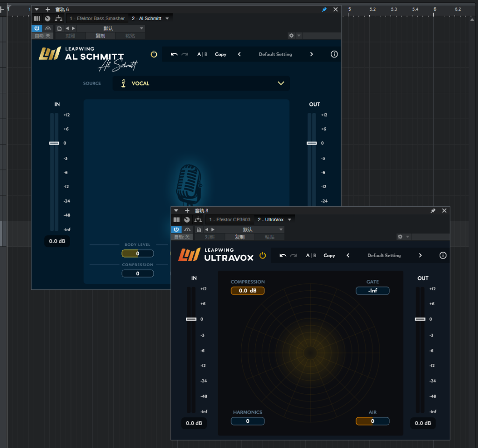
Task: Toggle A|B compare in UltraVox
Action: click(311, 255)
